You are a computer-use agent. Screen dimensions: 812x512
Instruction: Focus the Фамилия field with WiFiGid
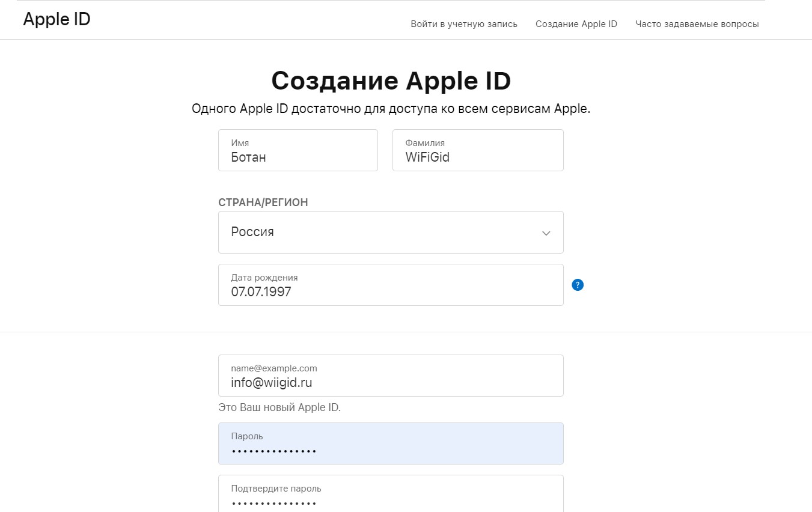click(478, 150)
